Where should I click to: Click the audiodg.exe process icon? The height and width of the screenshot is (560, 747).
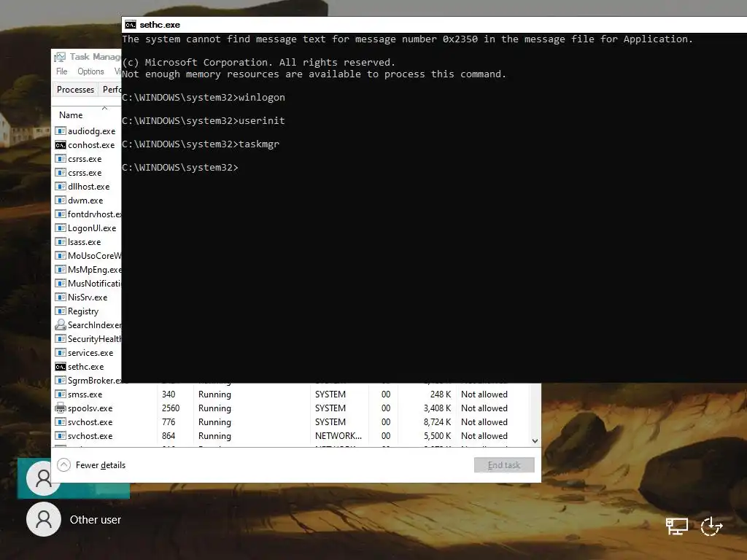[x=61, y=131]
